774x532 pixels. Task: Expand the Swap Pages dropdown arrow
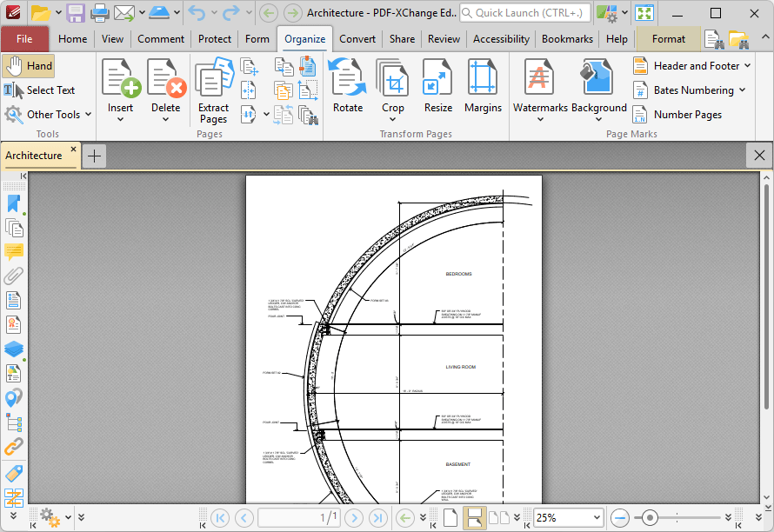tap(266, 115)
